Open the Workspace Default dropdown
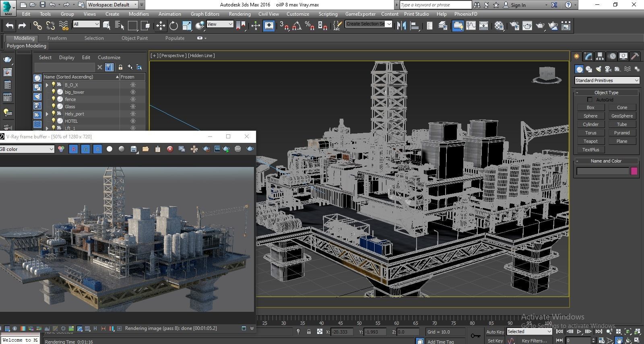This screenshot has width=644, height=344. [x=112, y=5]
